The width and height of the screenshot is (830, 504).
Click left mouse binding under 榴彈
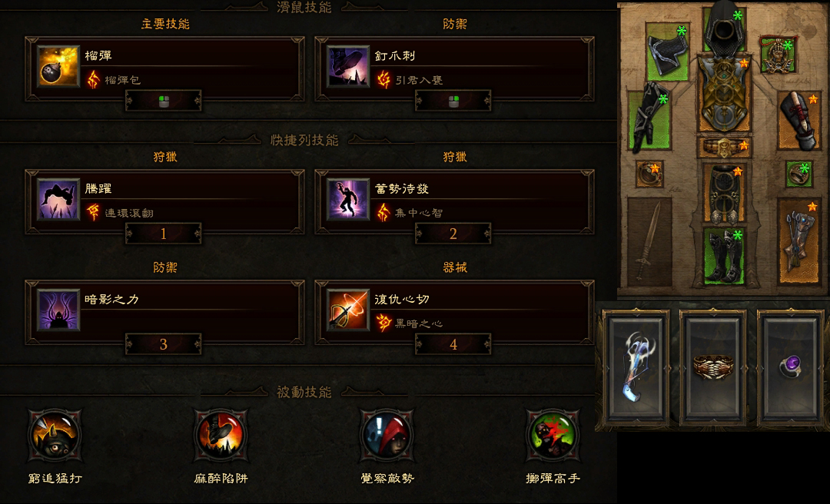pos(164,101)
